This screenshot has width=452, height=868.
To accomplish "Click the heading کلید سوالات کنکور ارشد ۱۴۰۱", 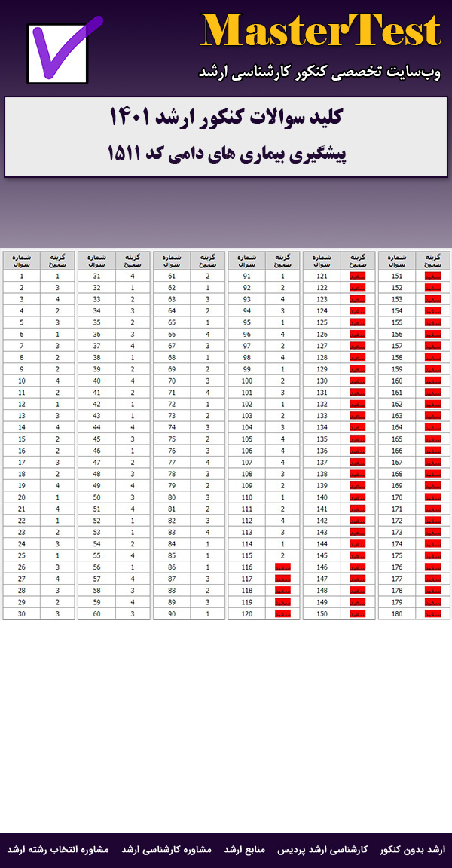I will tap(226, 118).
